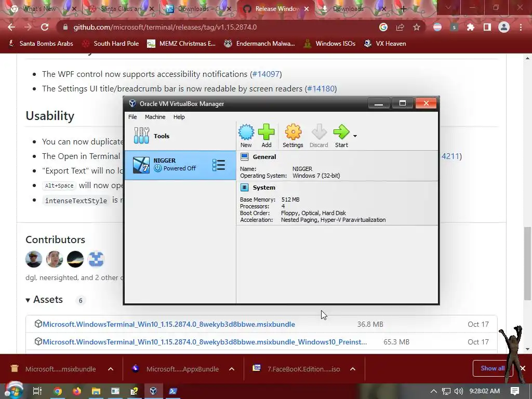Click the System section header

[x=264, y=188]
